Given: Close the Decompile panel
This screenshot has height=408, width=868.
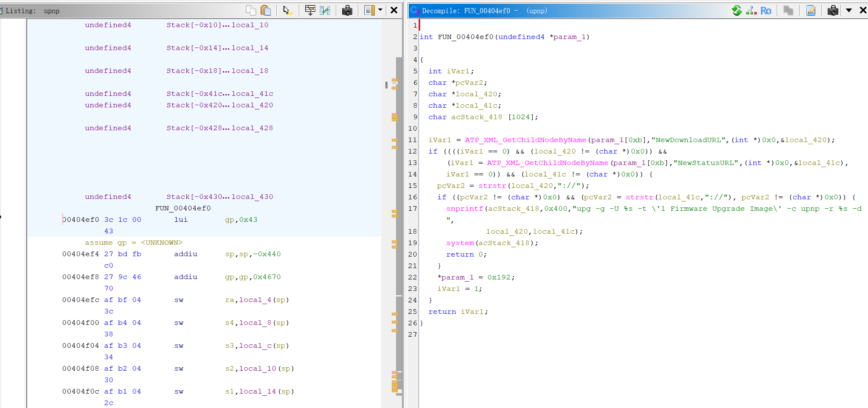Looking at the screenshot, I should coord(863,10).
